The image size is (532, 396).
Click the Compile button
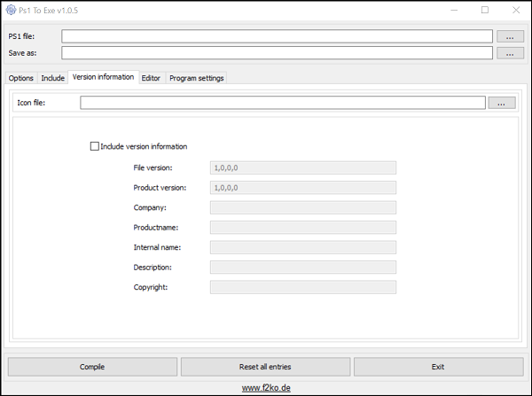92,367
